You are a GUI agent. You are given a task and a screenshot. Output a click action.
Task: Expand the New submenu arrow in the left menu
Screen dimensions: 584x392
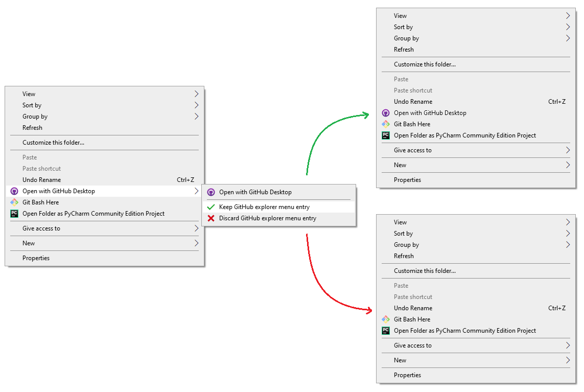click(x=196, y=243)
